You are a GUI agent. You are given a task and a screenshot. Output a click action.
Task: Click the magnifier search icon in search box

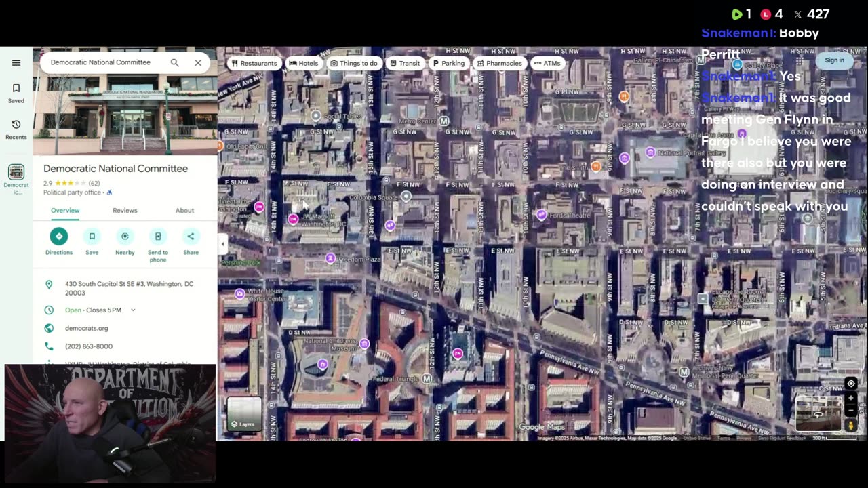pyautogui.click(x=174, y=62)
